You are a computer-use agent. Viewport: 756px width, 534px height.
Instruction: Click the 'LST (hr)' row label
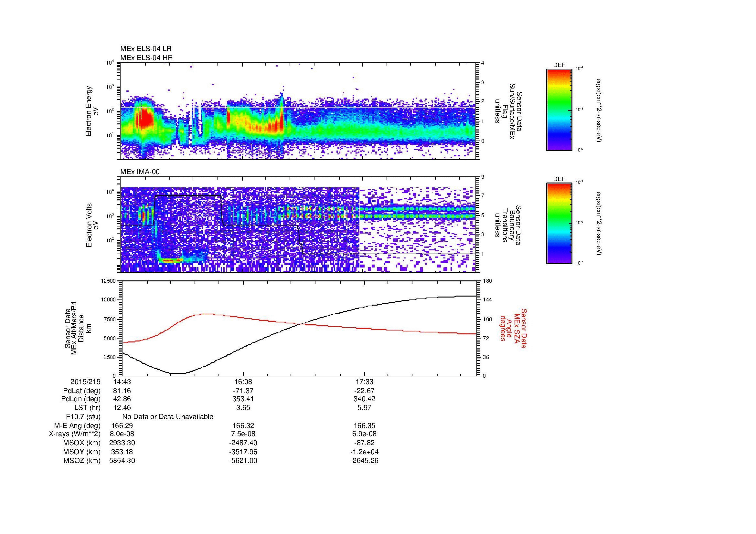[x=87, y=408]
